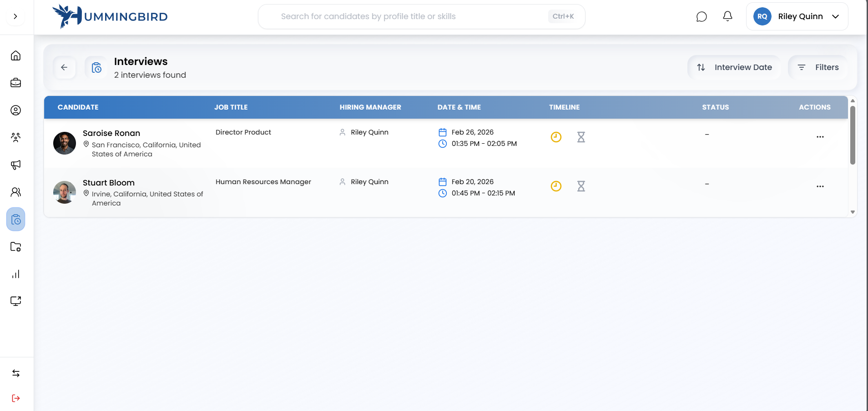Sort by Interview Date
The width and height of the screenshot is (868, 411).
pos(734,67)
